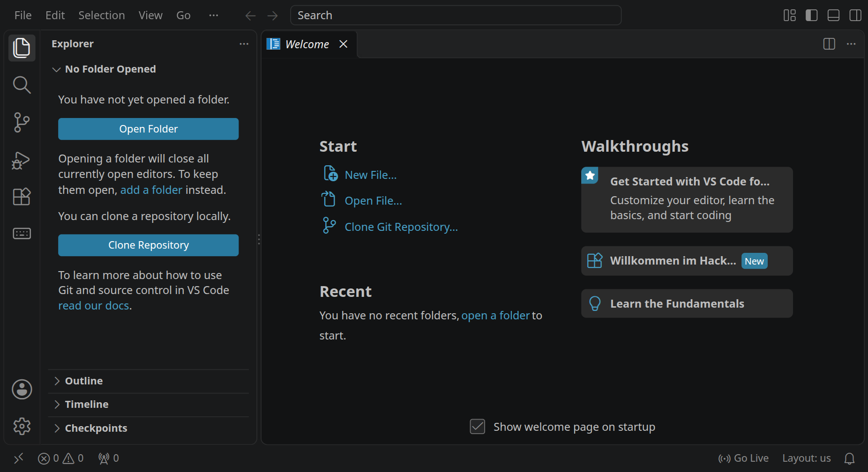Image resolution: width=868 pixels, height=472 pixels.
Task: Open the Source Control view
Action: click(22, 122)
